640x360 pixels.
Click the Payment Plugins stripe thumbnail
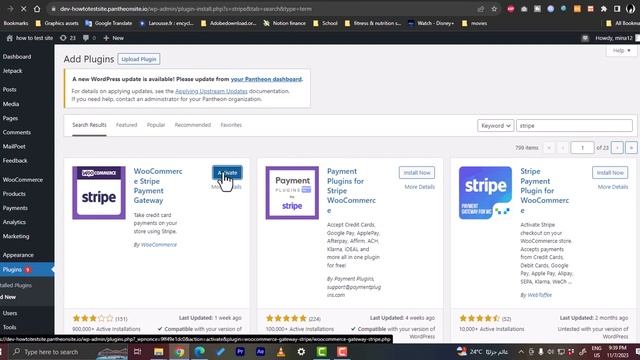(292, 193)
